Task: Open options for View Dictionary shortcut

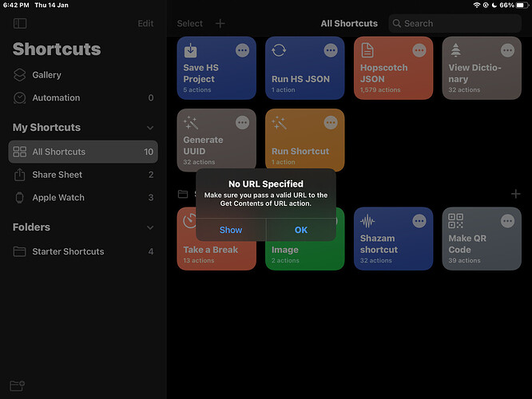Action: pos(508,51)
